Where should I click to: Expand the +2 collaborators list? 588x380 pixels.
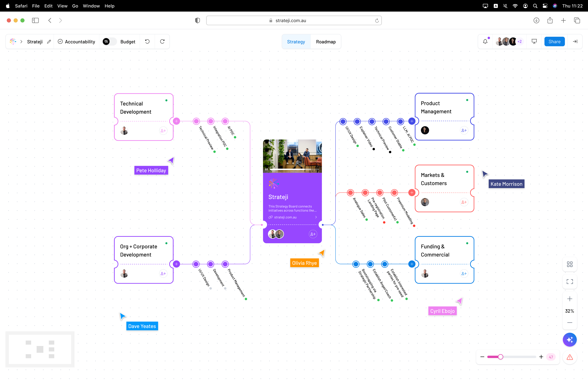[x=520, y=41]
